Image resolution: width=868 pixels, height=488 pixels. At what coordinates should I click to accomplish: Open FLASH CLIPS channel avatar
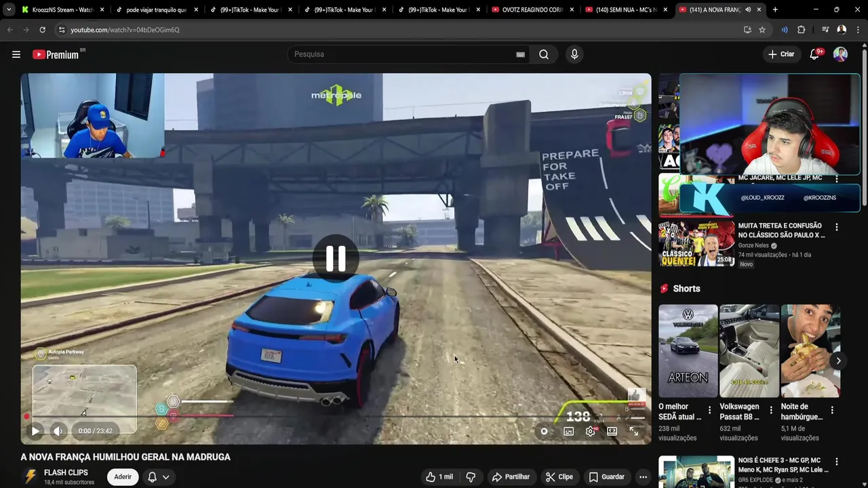click(x=30, y=477)
